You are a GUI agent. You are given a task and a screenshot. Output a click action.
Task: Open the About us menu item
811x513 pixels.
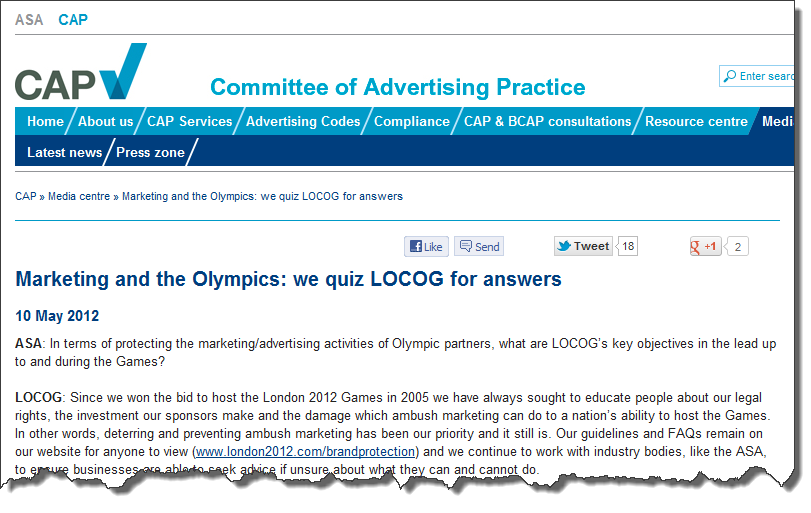105,122
